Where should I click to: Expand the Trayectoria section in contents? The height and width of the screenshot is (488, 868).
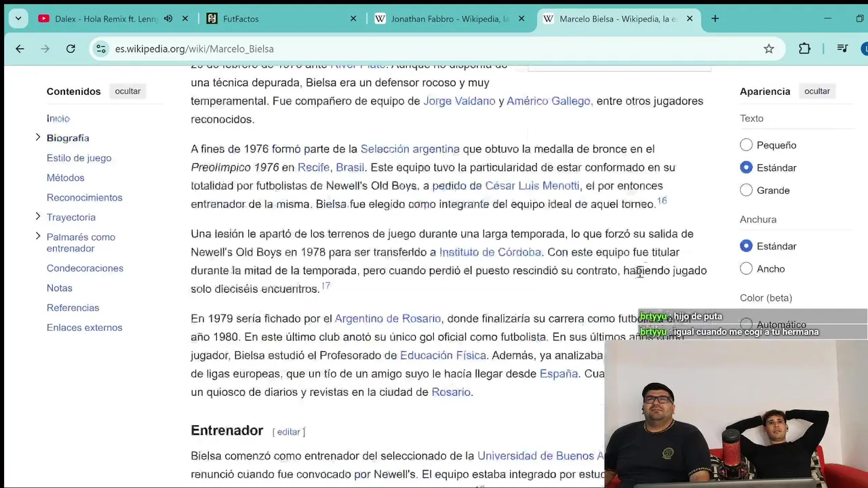point(38,217)
